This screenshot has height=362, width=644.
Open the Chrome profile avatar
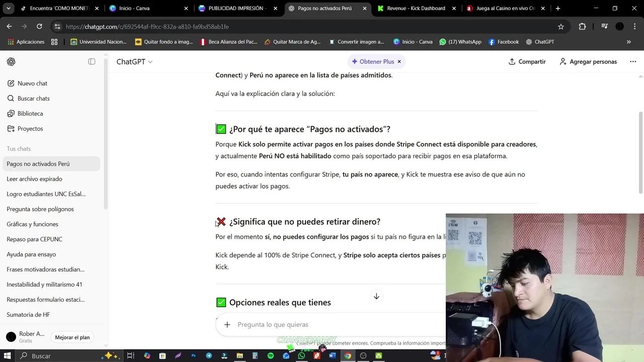pos(620,27)
